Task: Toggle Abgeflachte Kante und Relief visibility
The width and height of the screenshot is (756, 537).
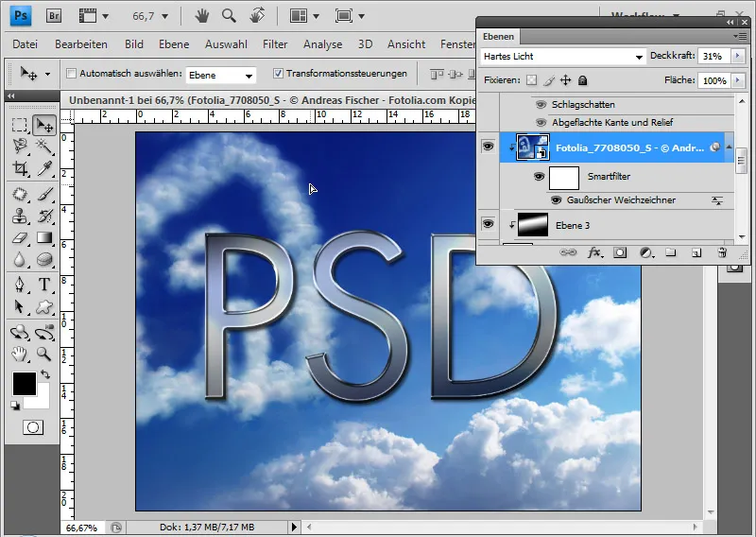Action: (541, 123)
